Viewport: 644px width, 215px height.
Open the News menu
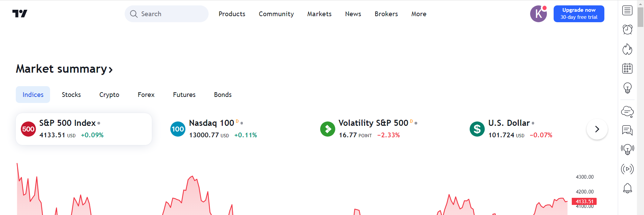pos(353,14)
